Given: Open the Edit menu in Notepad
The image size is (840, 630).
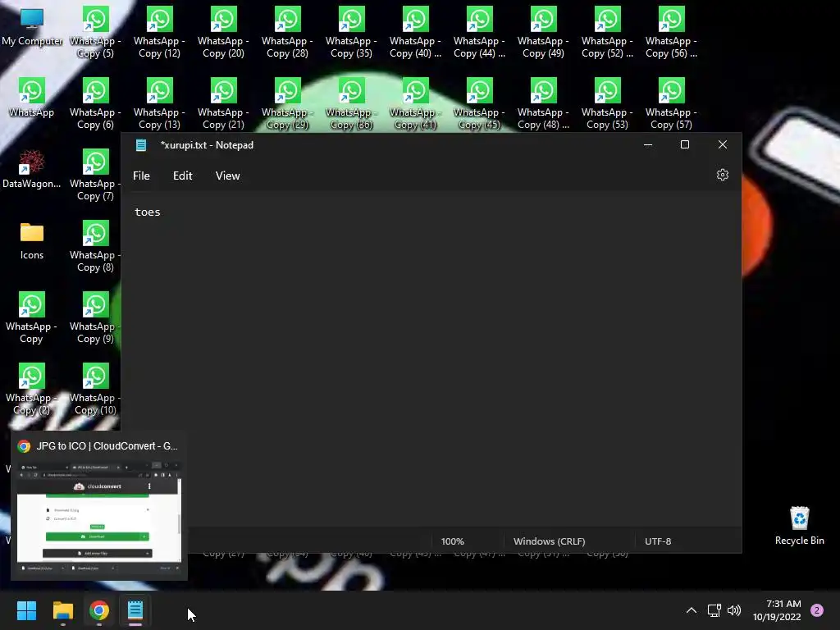Looking at the screenshot, I should click(183, 176).
